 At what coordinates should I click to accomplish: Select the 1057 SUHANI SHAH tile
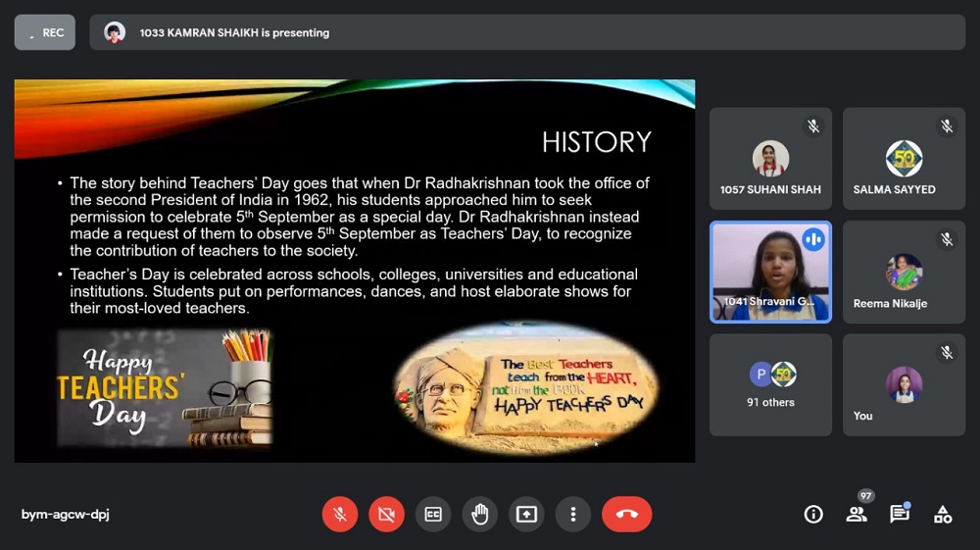770,159
